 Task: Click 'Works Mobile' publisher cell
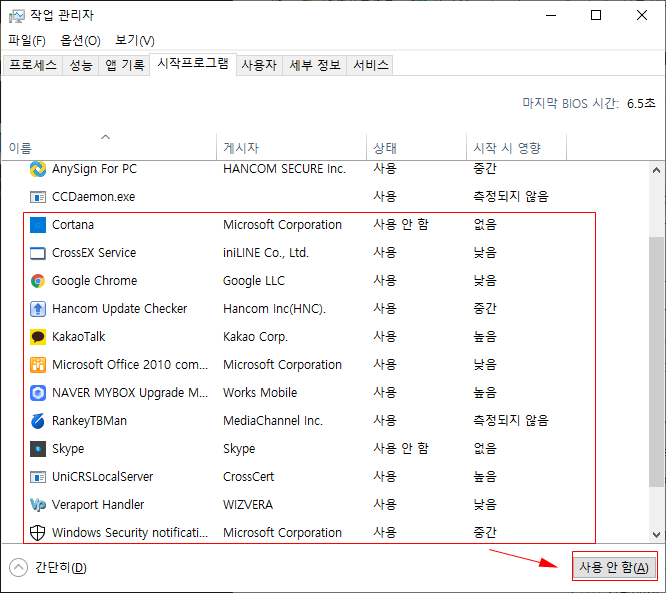pos(260,393)
